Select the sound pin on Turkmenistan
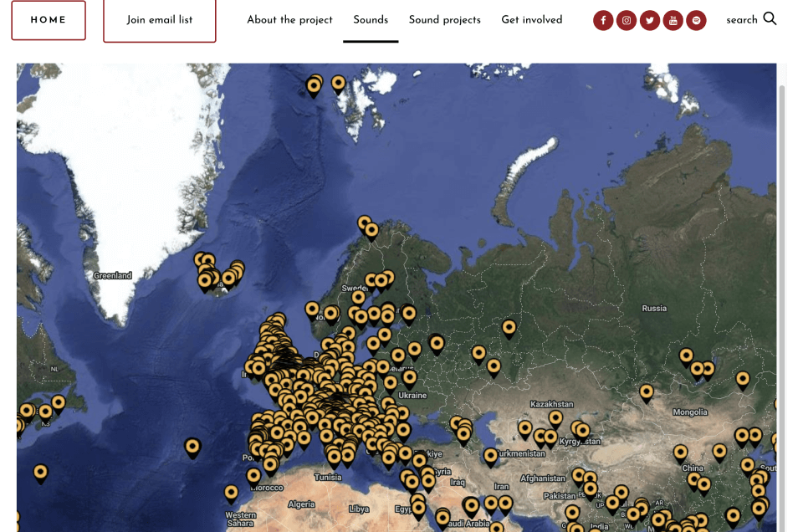The width and height of the screenshot is (798, 532). tap(491, 456)
